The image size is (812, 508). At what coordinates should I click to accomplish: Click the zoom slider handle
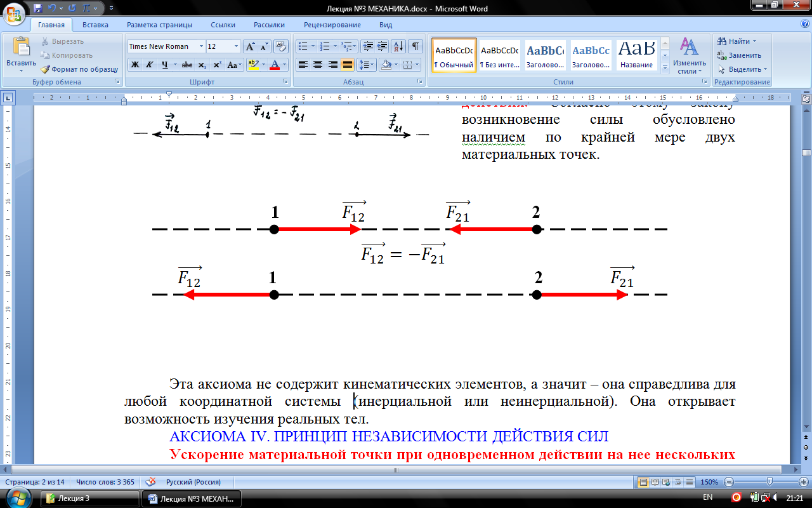[x=769, y=482]
